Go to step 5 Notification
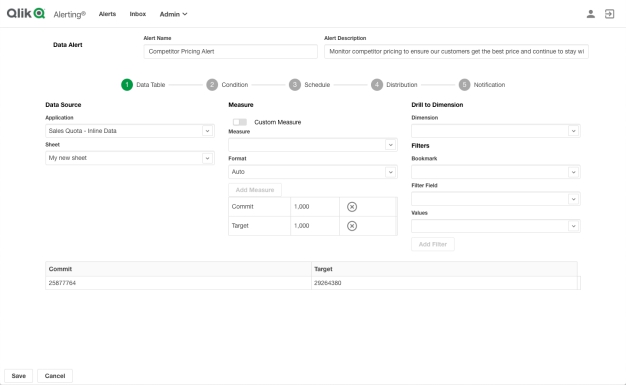 [482, 85]
